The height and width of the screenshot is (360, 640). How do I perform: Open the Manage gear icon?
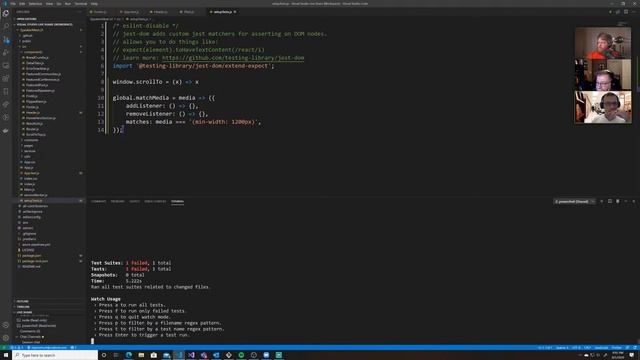pos(6,338)
